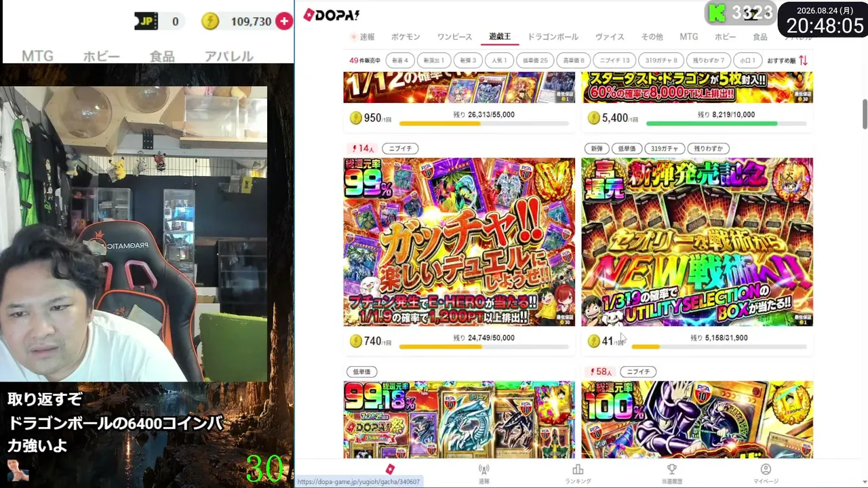This screenshot has height=488, width=868.
Task: Open the ランキング bottom navigation icon
Action: pyautogui.click(x=578, y=473)
